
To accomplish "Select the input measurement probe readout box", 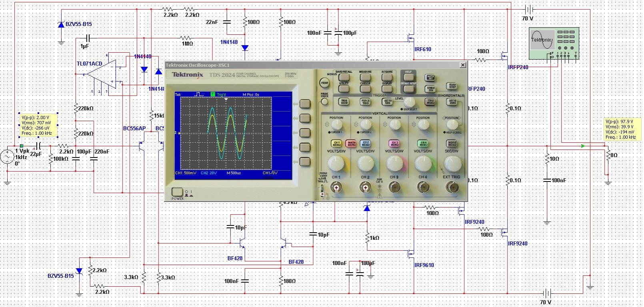I will (38, 126).
